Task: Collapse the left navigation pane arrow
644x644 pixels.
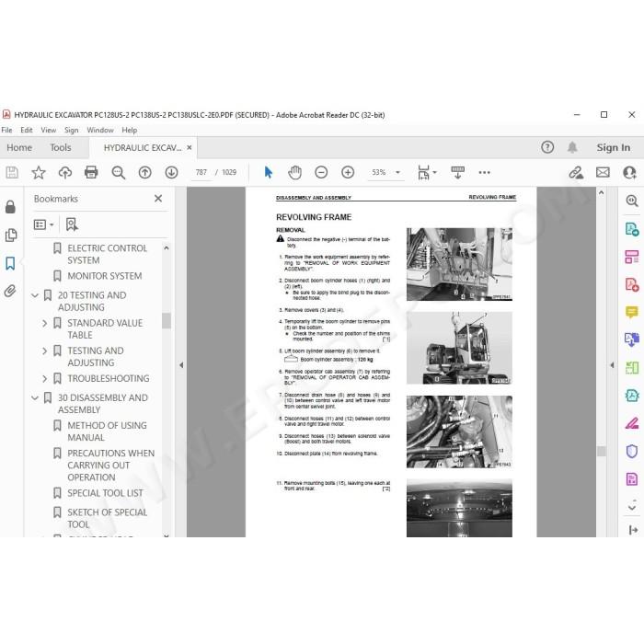Action: click(x=181, y=364)
